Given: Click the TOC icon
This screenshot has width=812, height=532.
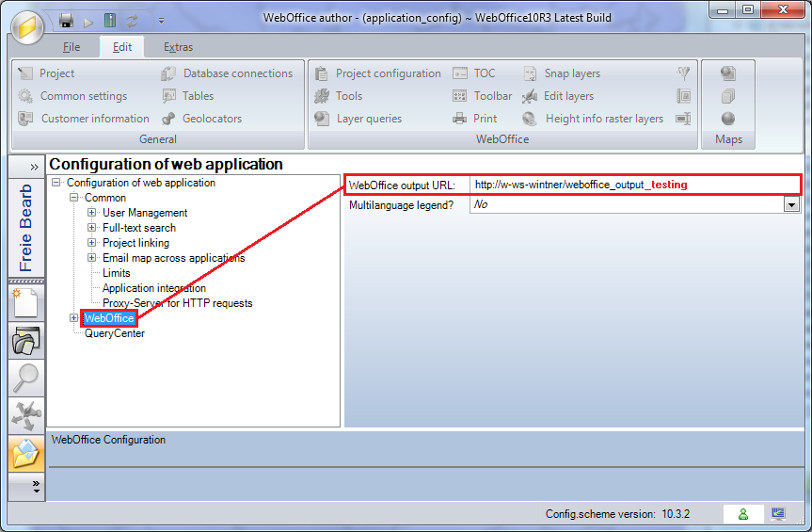Looking at the screenshot, I should click(460, 73).
